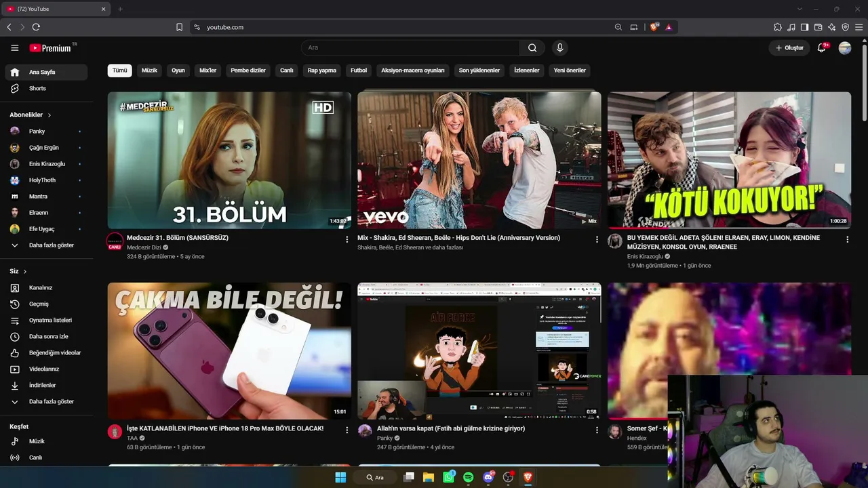
Task: Expand subscriptions with Daha fazla göster
Action: coord(46,245)
